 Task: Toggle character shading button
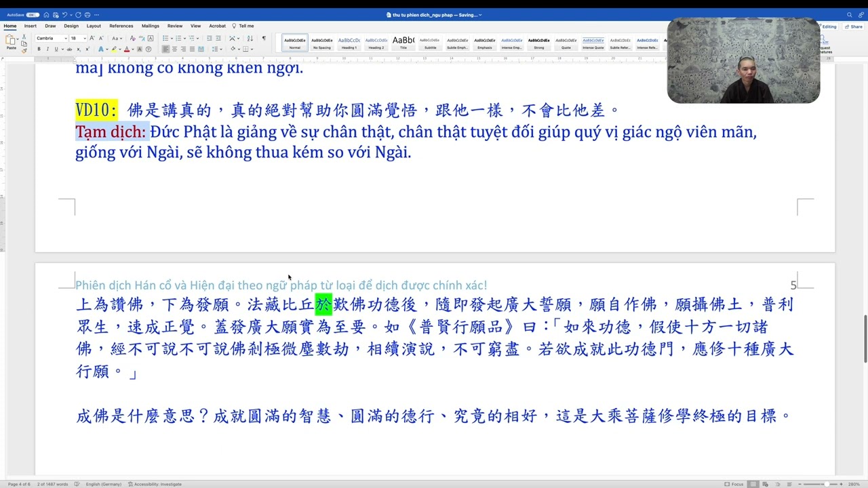click(139, 49)
